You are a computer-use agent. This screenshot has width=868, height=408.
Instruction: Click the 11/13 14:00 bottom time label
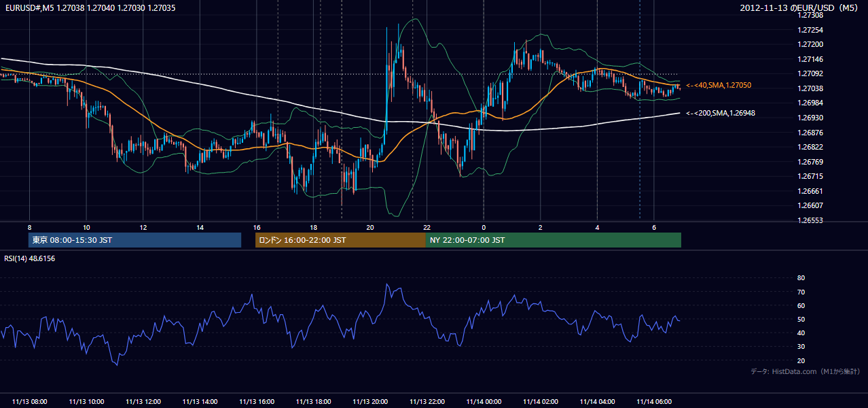pyautogui.click(x=200, y=402)
